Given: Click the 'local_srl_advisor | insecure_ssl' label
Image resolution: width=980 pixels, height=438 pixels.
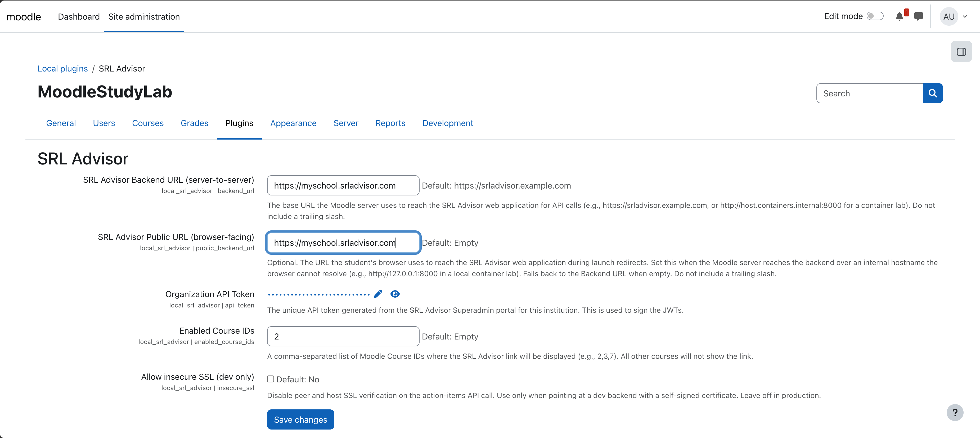Looking at the screenshot, I should tap(208, 388).
